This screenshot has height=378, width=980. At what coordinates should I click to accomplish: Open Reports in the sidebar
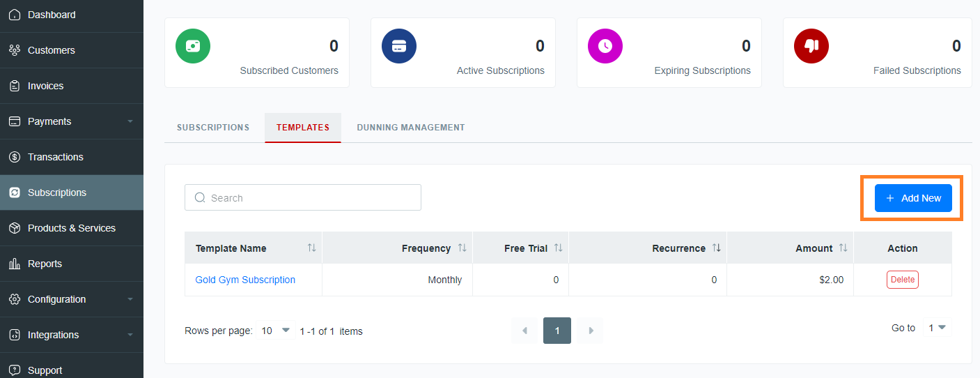72,264
